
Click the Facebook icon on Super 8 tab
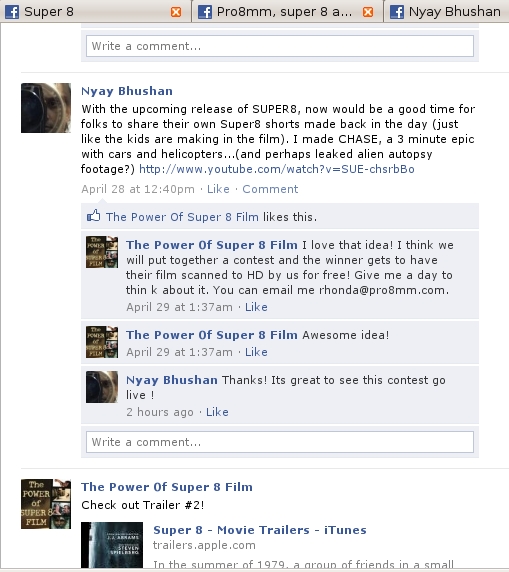click(x=12, y=12)
